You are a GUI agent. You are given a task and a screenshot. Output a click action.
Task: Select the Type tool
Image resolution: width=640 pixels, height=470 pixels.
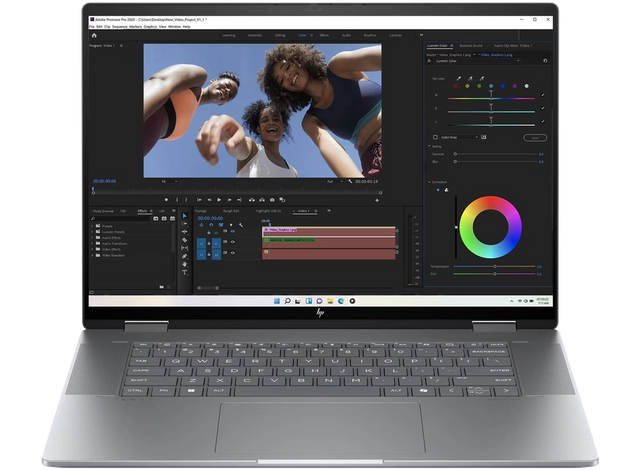click(184, 272)
